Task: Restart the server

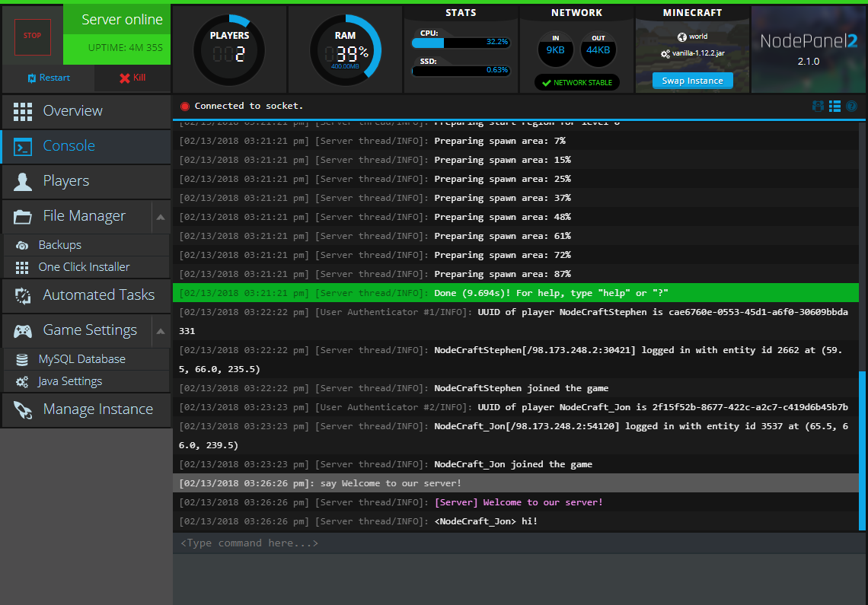Action: [x=48, y=78]
